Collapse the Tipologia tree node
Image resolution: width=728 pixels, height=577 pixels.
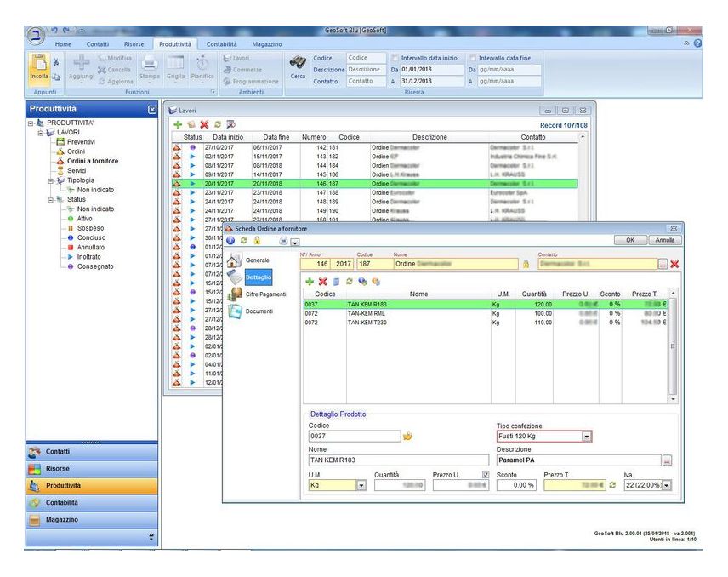(x=51, y=180)
